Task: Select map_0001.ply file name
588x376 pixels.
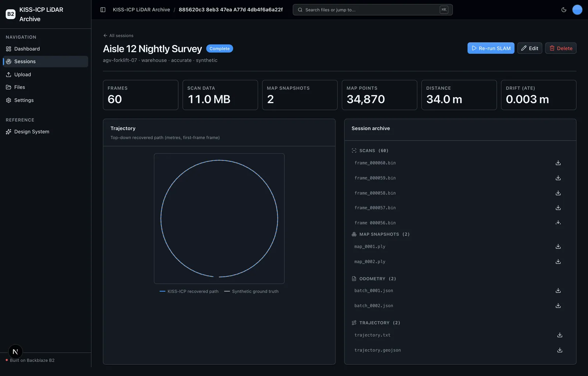Action: pyautogui.click(x=370, y=246)
